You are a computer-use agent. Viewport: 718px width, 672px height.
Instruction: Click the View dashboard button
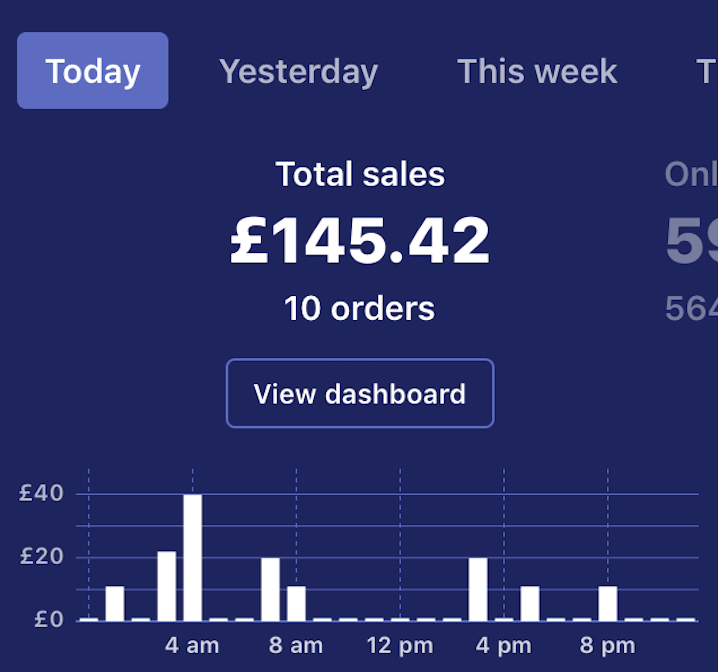tap(360, 393)
